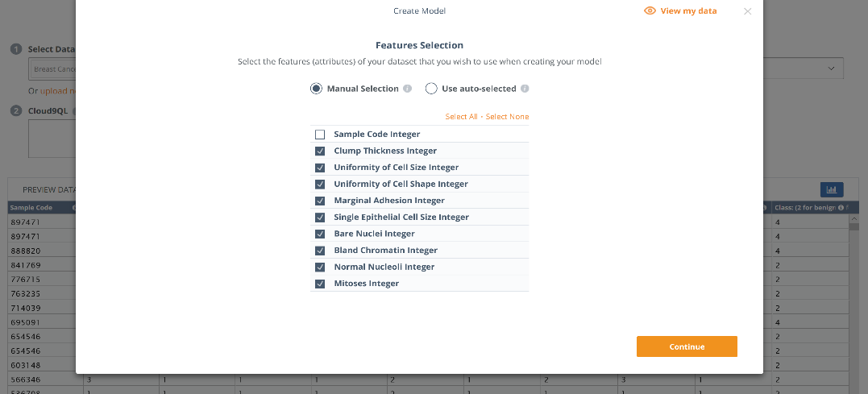
Task: Expand the dataset dropdown chevron
Action: pyautogui.click(x=832, y=69)
